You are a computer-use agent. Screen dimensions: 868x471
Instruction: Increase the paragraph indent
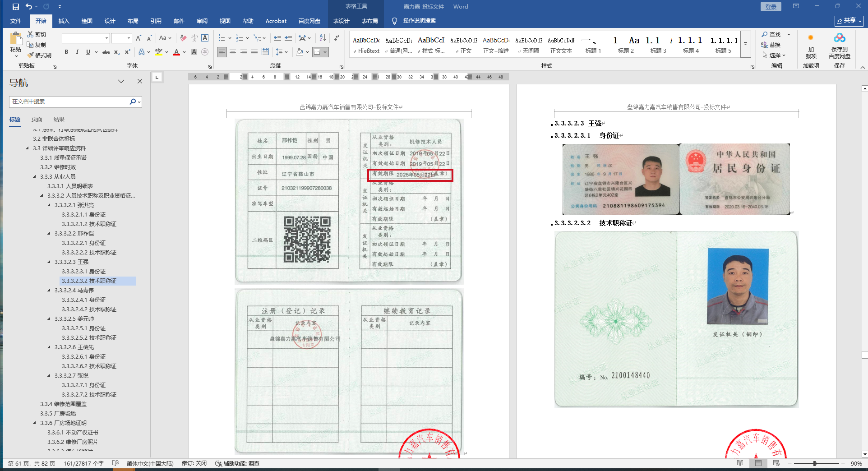pos(288,38)
